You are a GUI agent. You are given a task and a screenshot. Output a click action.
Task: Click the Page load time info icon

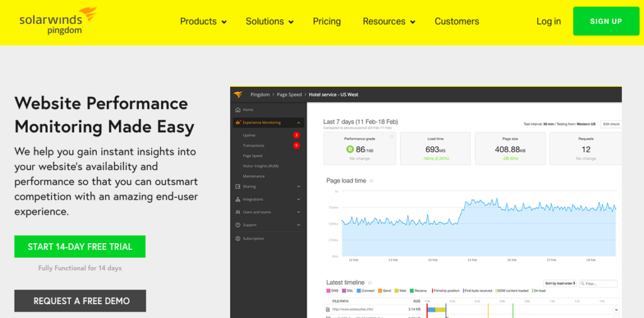371,181
